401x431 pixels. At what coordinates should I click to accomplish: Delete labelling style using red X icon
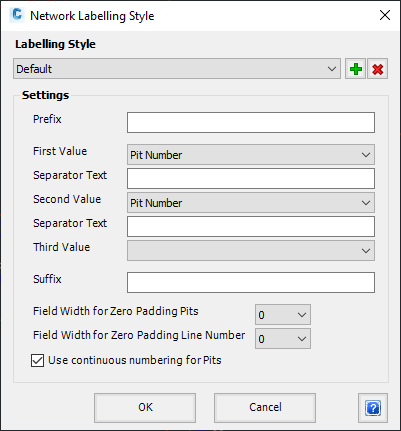[x=378, y=69]
